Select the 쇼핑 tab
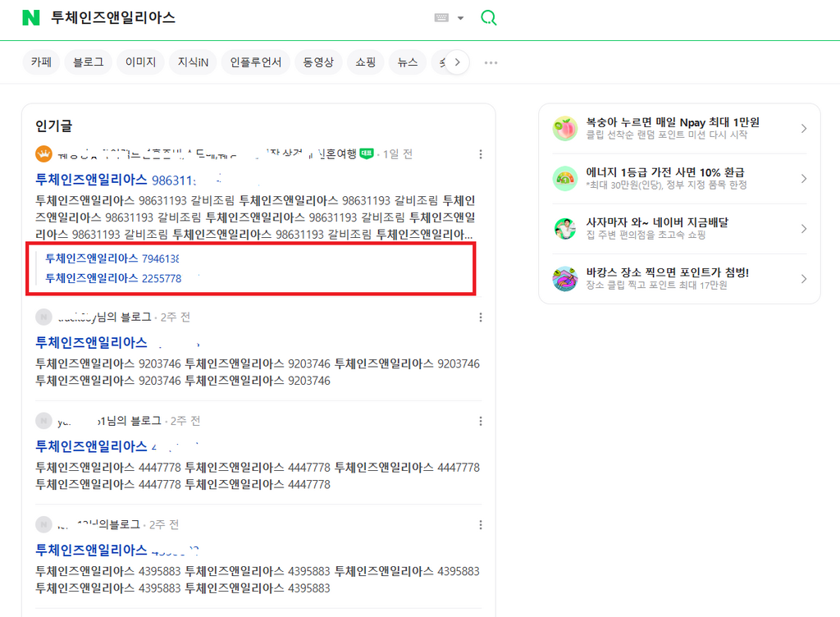The height and width of the screenshot is (617, 840). coord(365,62)
